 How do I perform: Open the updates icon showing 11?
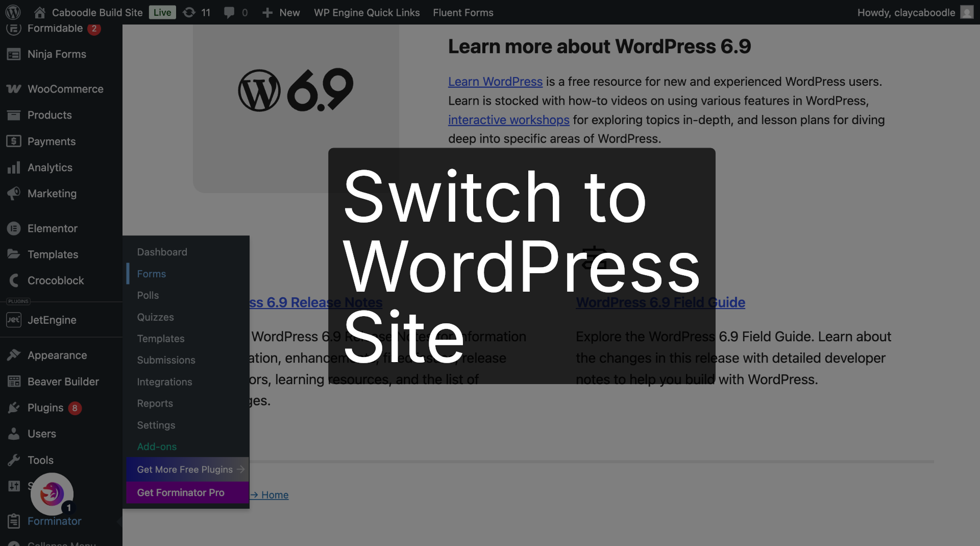pyautogui.click(x=189, y=12)
